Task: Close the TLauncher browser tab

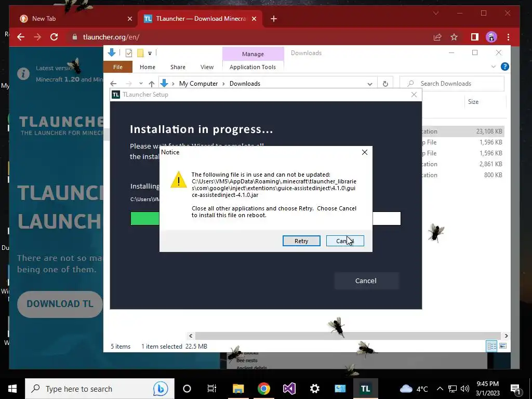Action: [254, 19]
